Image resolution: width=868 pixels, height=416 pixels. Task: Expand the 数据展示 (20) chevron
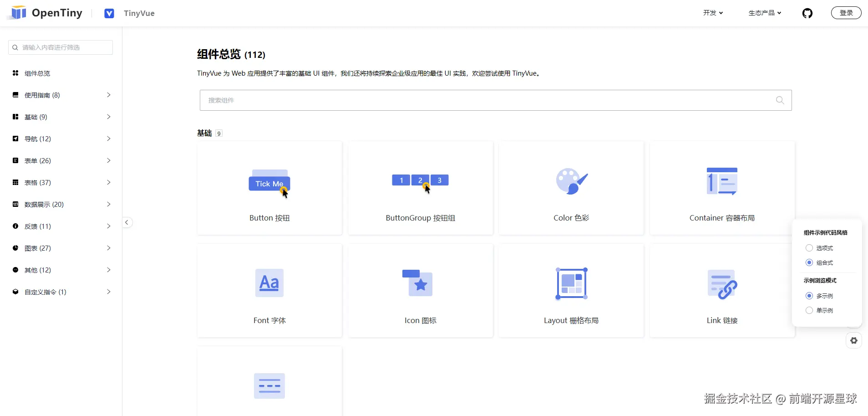(x=109, y=204)
